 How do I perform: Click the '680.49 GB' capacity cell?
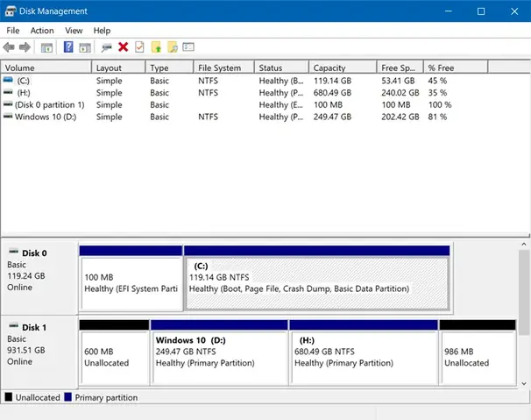pyautogui.click(x=332, y=93)
